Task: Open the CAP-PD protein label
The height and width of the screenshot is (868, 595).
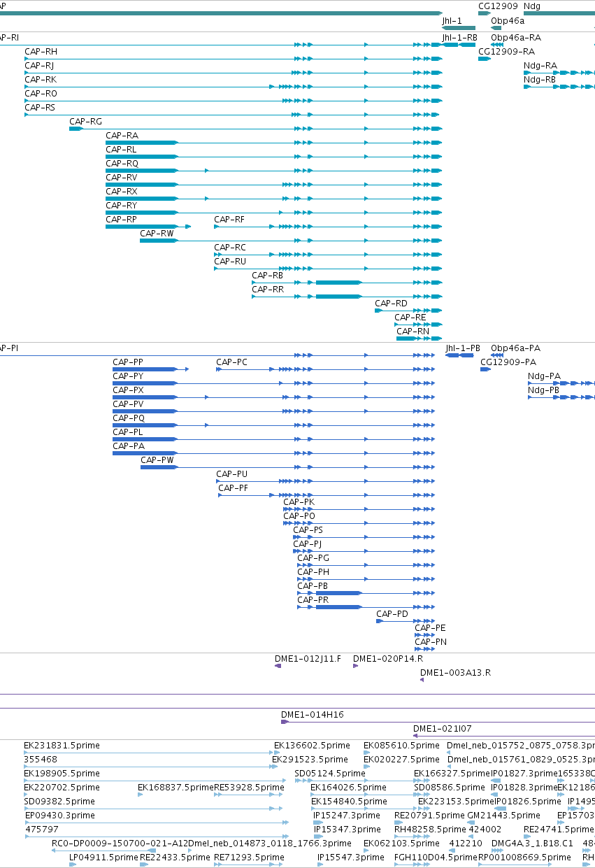Action: coord(392,614)
